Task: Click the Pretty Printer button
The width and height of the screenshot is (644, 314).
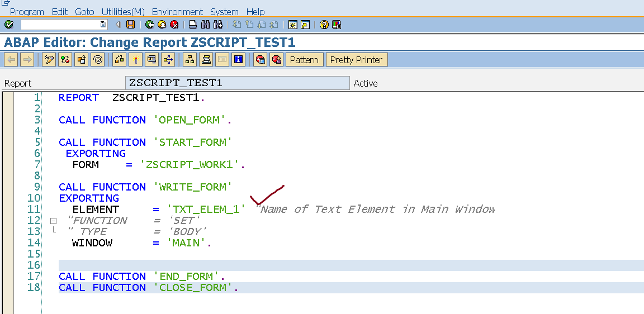Action: (356, 60)
